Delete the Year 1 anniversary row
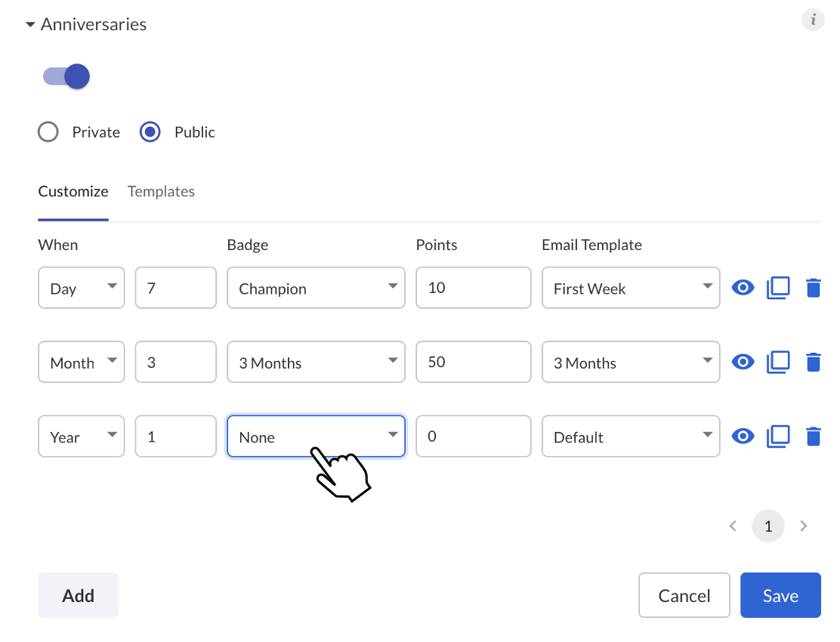This screenshot has height=642, width=840. tap(814, 437)
